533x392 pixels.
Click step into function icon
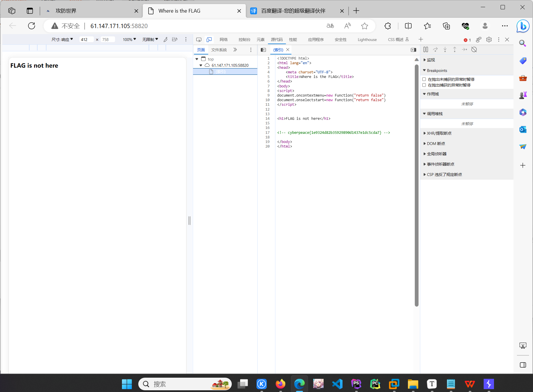[x=445, y=50]
